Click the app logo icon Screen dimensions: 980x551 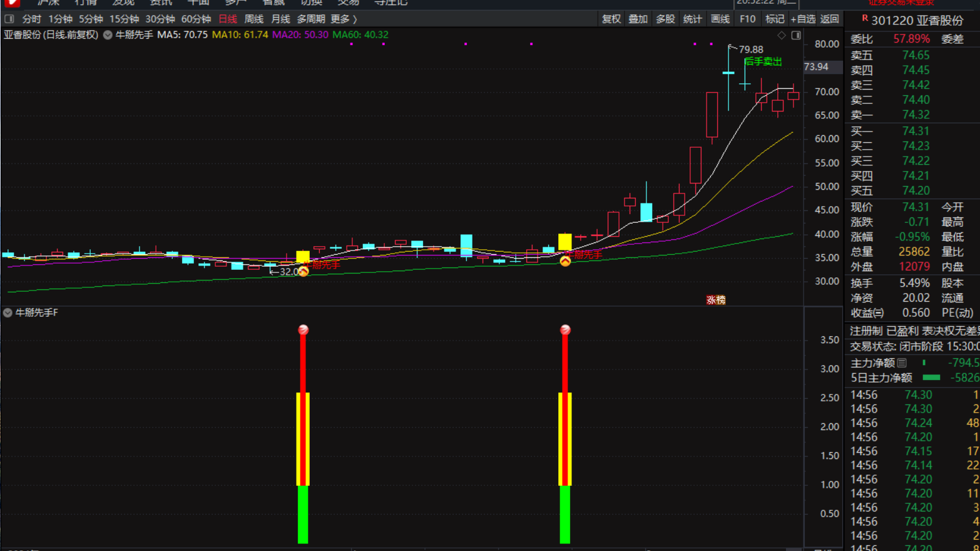(11, 3)
